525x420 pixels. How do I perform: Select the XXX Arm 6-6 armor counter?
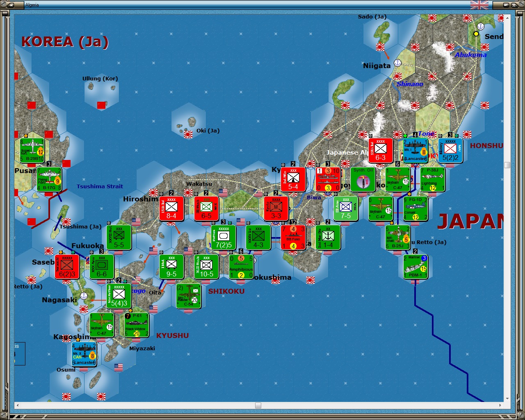tap(102, 267)
